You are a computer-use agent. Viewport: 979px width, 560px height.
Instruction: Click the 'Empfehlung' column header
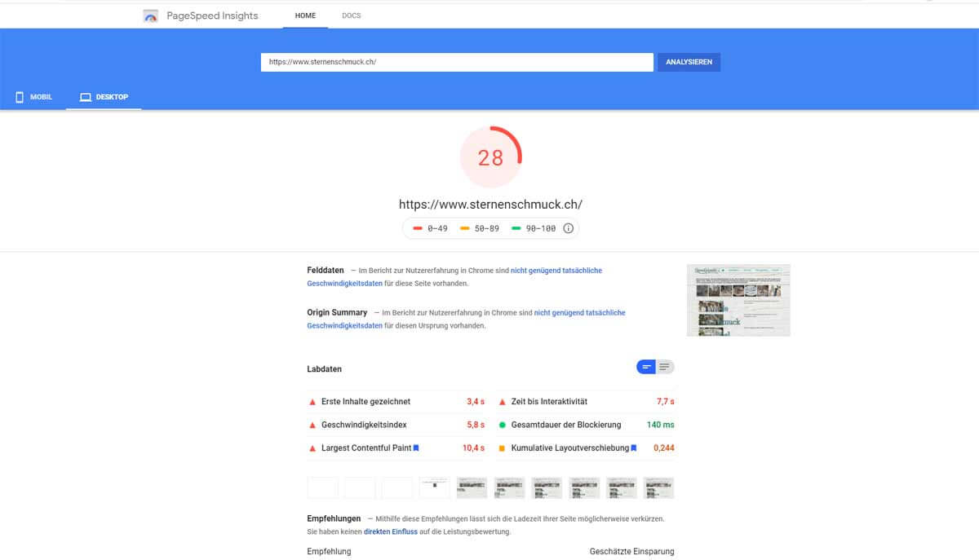coord(330,552)
